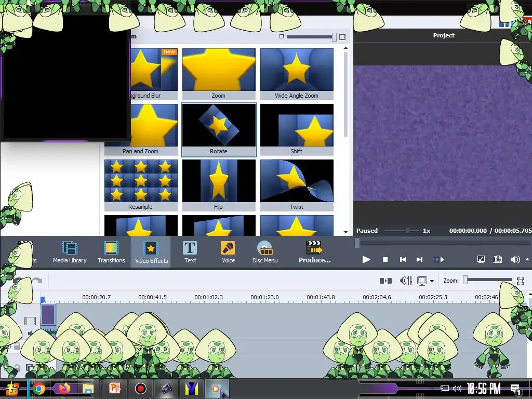Click the Produce button
532x399 pixels.
[x=314, y=252]
